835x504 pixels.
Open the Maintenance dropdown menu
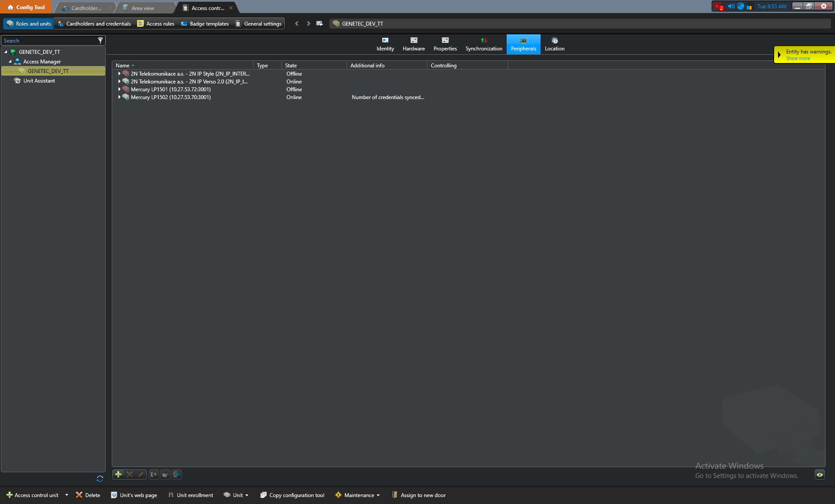tap(358, 495)
